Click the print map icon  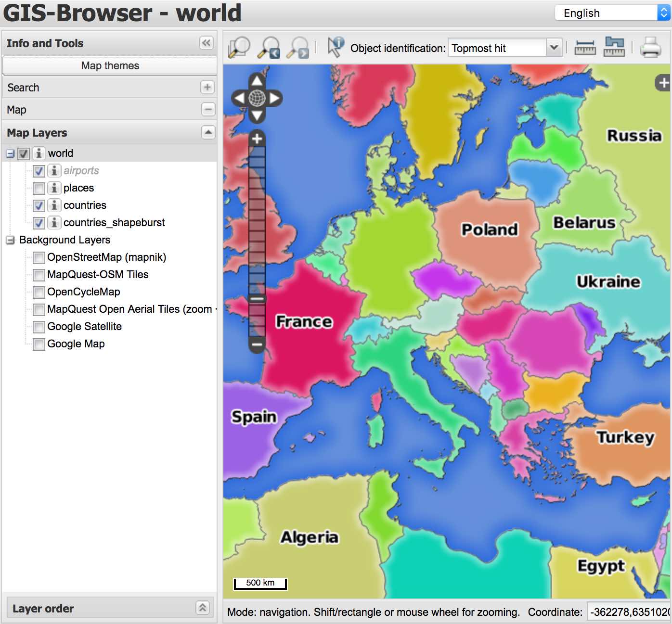pyautogui.click(x=650, y=48)
